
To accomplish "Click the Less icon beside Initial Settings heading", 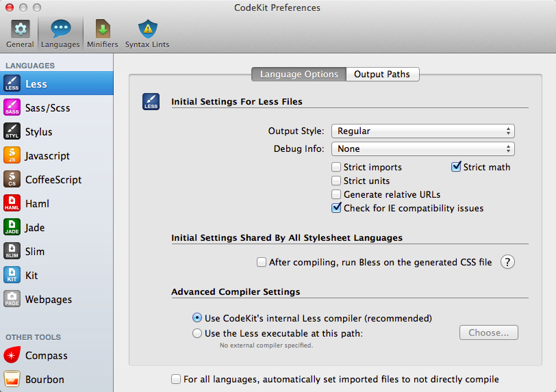I will click(x=151, y=102).
